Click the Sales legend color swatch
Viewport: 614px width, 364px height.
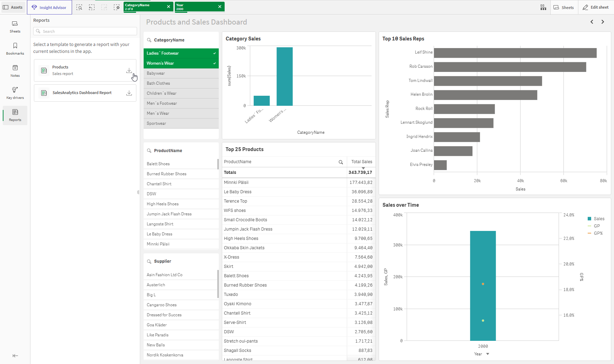(x=589, y=219)
